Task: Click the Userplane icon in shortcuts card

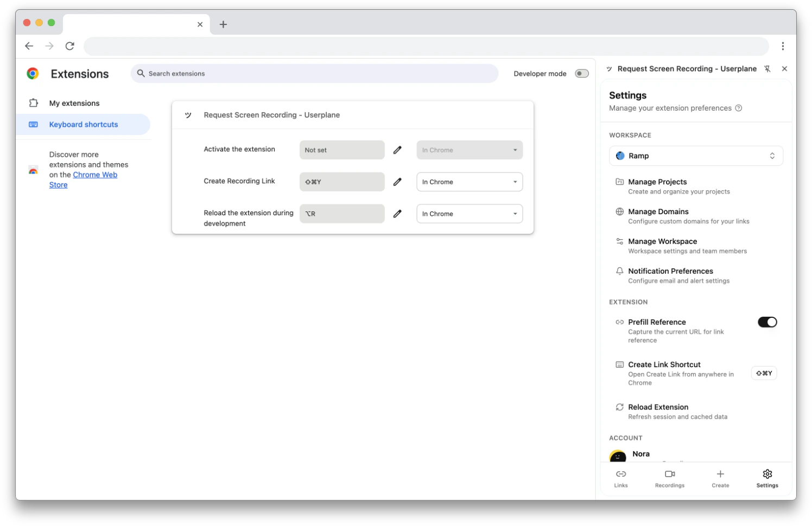Action: (x=188, y=115)
